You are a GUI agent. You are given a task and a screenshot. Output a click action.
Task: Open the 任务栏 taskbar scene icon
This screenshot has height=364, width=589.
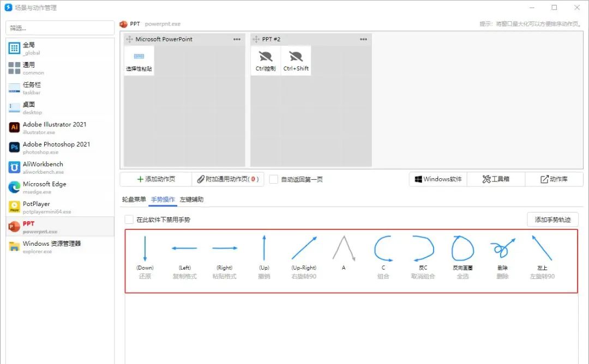click(14, 88)
